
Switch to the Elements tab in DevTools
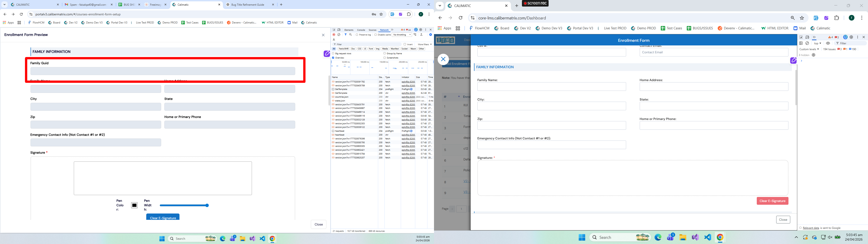click(x=349, y=30)
